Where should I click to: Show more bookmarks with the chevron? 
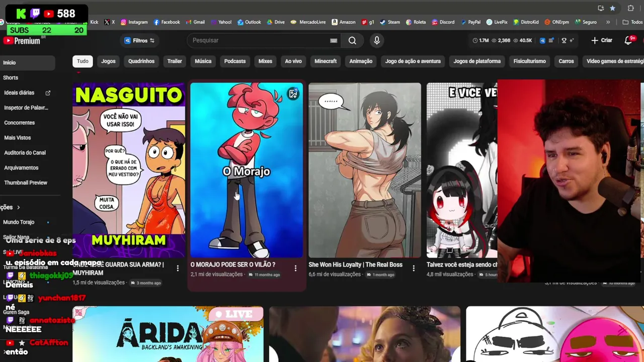click(x=608, y=22)
